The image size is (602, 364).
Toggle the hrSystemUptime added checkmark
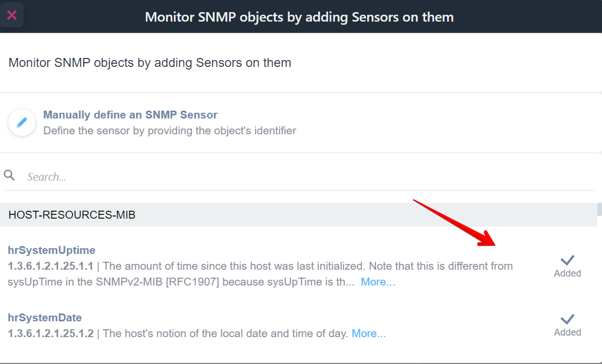coord(567,260)
